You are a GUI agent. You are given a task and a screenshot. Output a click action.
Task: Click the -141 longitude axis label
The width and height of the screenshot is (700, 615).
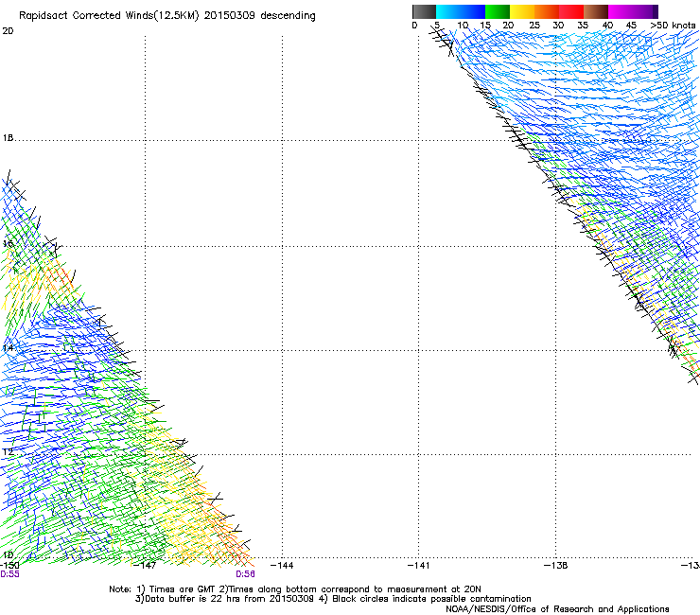tap(418, 566)
